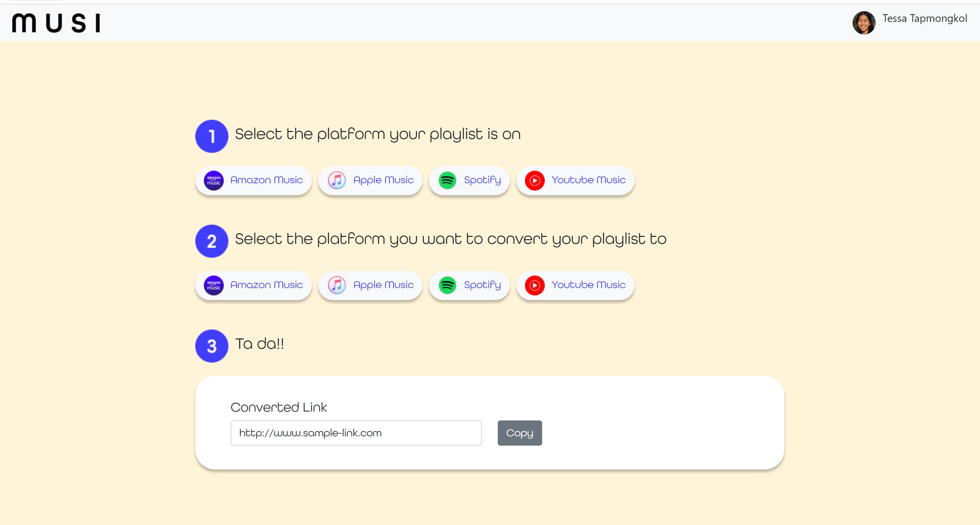Click Tessa Tapmongkol profile avatar

point(863,23)
